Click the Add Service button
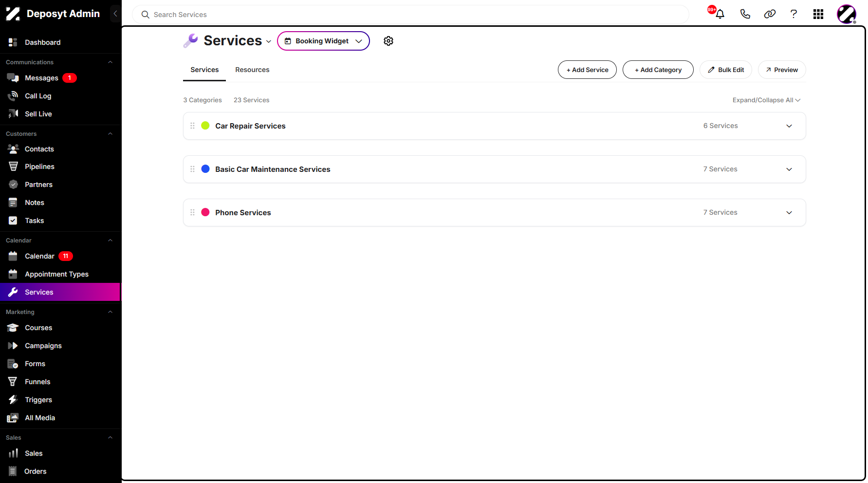868x483 pixels. (587, 70)
